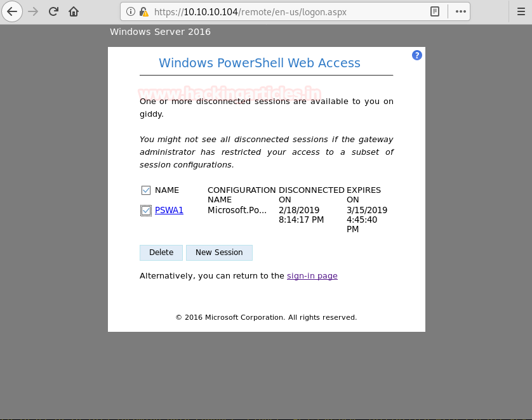Click the Windows Server 2016 banner text
532x420 pixels.
[x=160, y=32]
